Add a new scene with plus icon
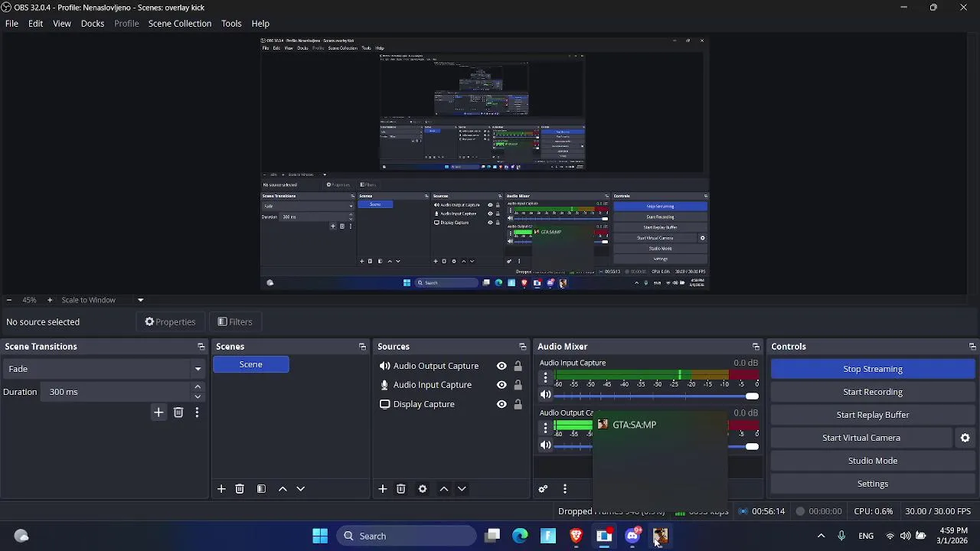This screenshot has height=551, width=980. click(x=221, y=489)
